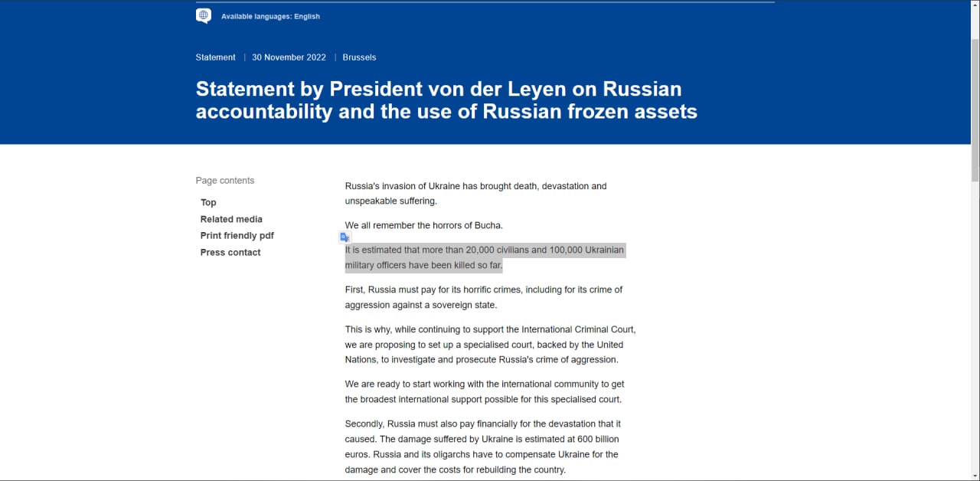Click the 'Statement' label in header
The width and height of the screenshot is (980, 481).
pos(216,57)
